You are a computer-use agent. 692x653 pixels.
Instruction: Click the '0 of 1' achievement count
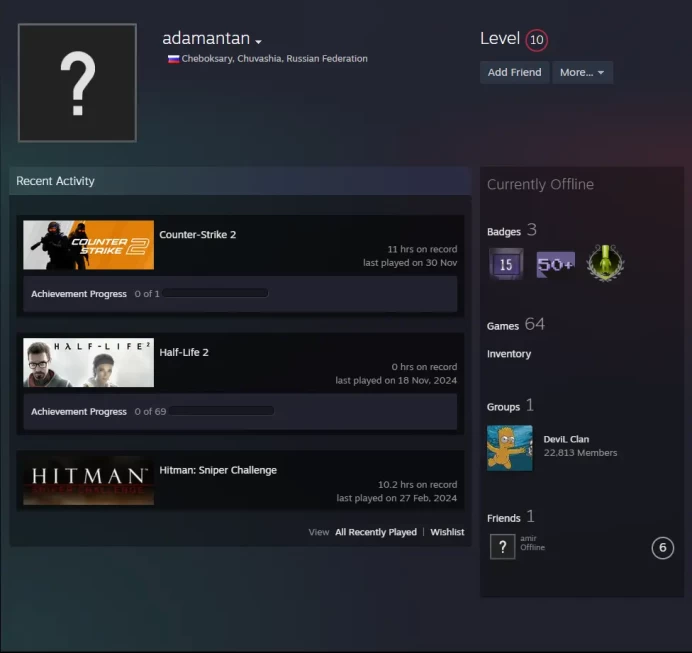(147, 294)
